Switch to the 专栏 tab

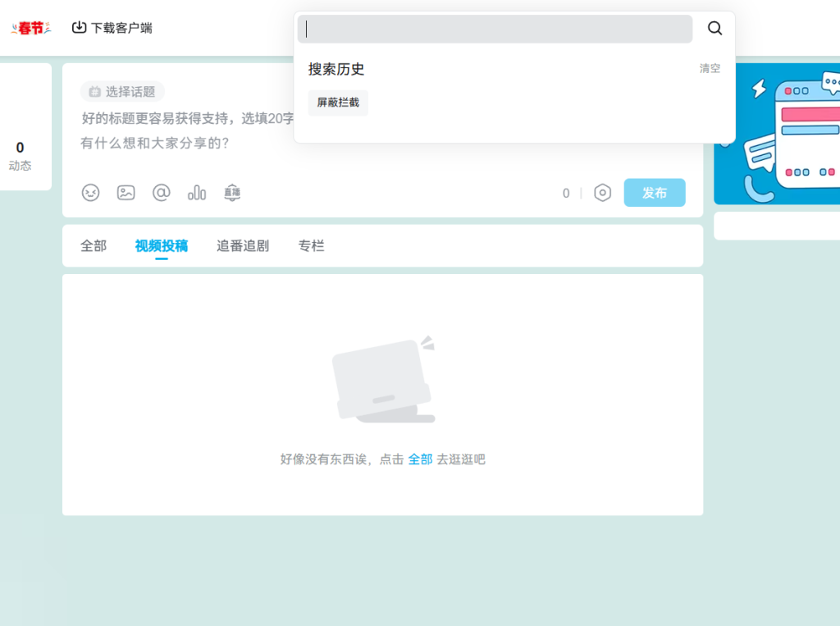311,245
